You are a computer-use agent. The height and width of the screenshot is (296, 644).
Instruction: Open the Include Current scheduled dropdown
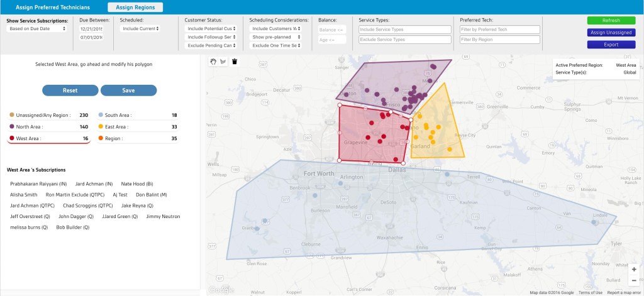(140, 29)
